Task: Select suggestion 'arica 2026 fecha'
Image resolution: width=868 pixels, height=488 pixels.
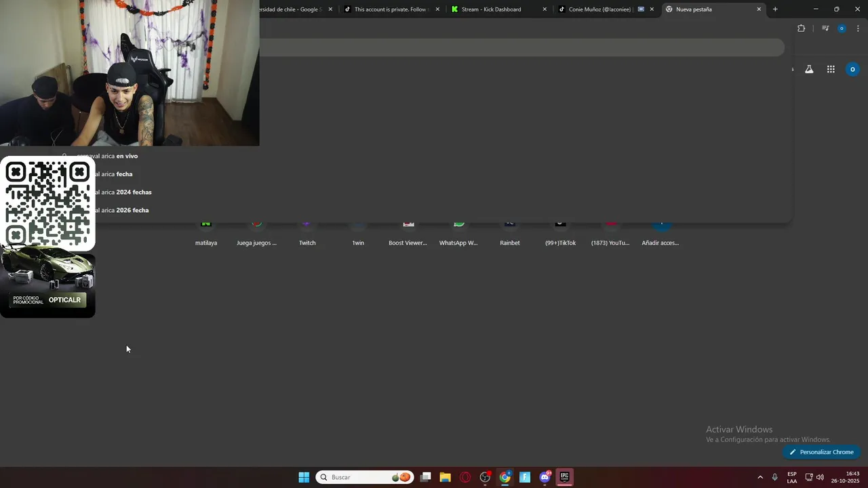Action: pyautogui.click(x=121, y=210)
